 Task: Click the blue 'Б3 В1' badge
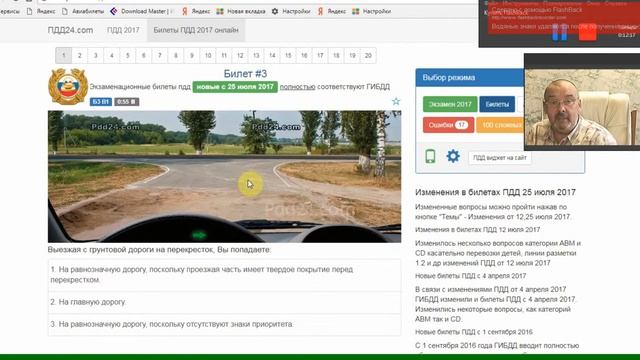tap(100, 102)
